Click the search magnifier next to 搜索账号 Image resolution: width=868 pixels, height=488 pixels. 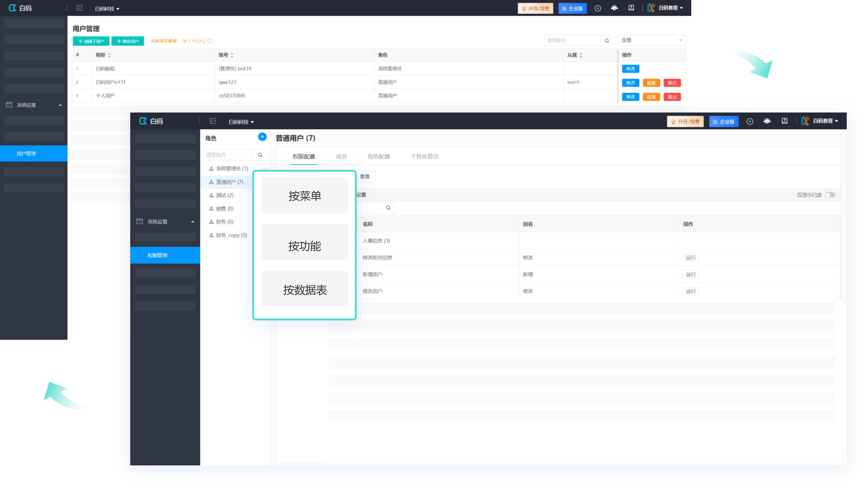[606, 41]
